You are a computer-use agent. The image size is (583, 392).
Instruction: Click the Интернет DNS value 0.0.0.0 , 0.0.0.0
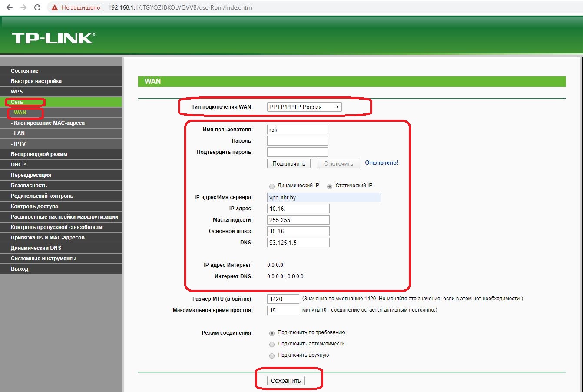pos(285,276)
